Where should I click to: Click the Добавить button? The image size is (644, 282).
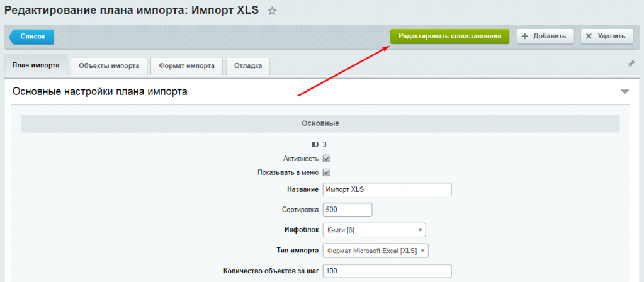click(545, 36)
